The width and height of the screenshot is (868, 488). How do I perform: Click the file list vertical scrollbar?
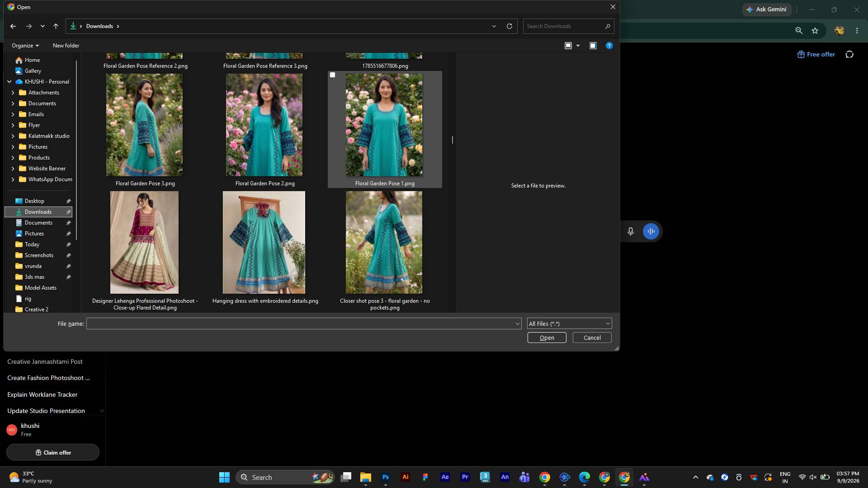tap(453, 140)
